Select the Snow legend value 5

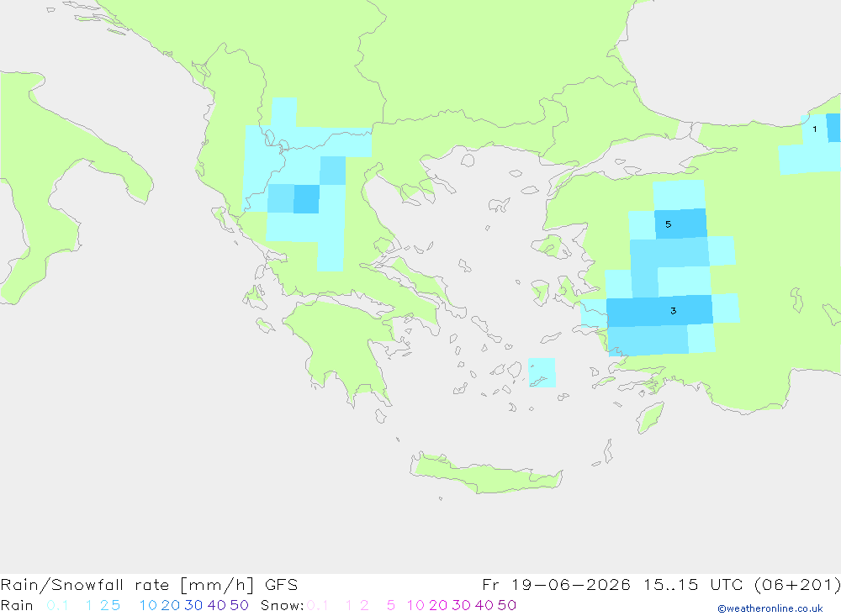(391, 605)
